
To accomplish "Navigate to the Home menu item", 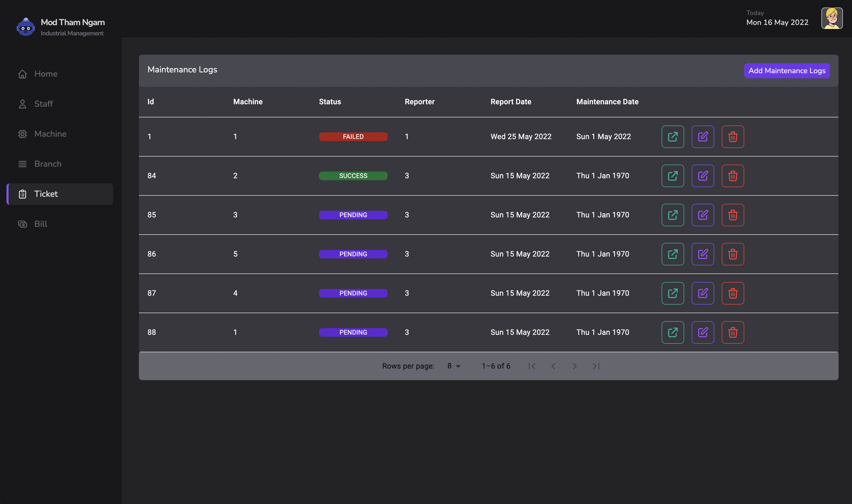I will coord(46,74).
